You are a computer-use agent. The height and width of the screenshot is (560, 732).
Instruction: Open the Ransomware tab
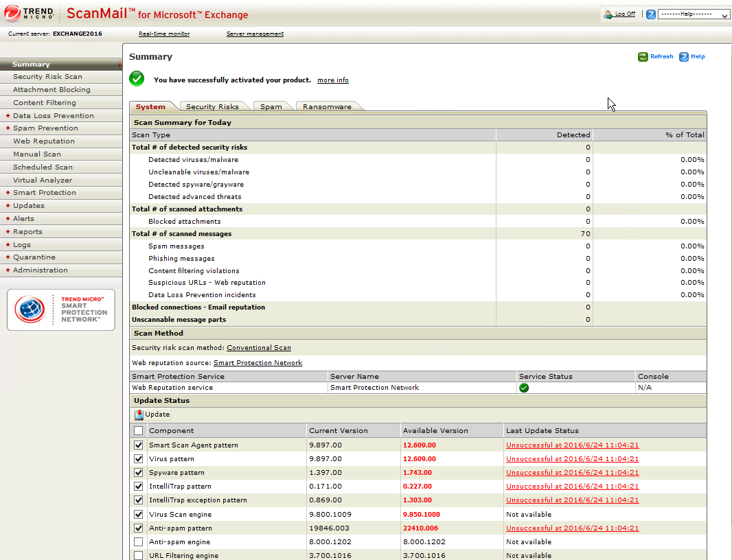327,107
